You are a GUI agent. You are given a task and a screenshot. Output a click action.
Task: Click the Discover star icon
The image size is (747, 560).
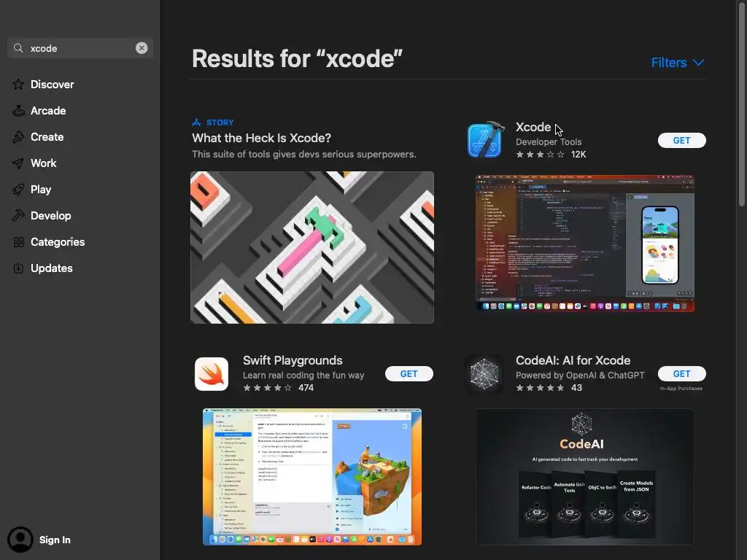[18, 85]
